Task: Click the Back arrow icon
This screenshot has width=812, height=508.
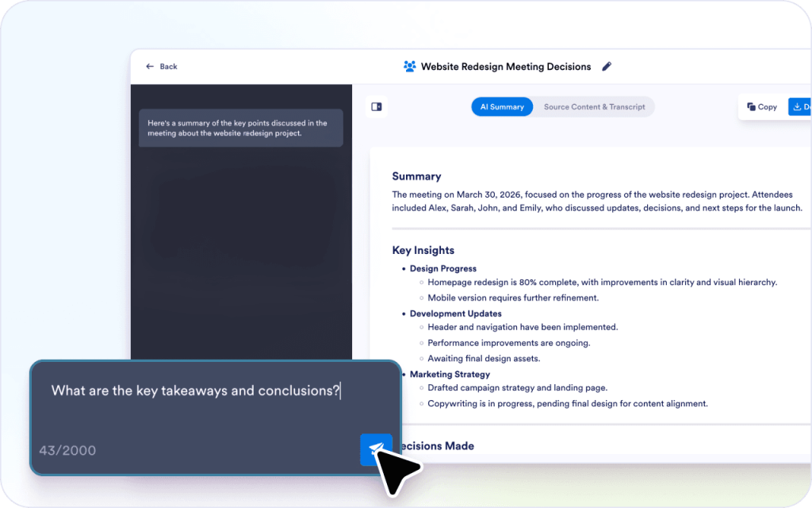Action: click(x=149, y=67)
